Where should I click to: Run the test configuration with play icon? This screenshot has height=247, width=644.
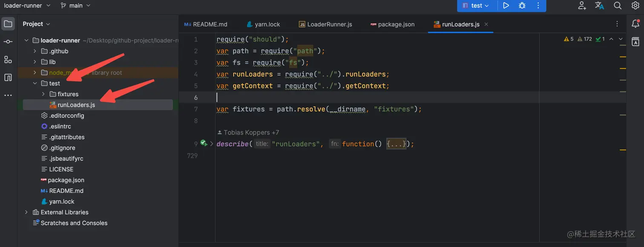click(x=506, y=6)
